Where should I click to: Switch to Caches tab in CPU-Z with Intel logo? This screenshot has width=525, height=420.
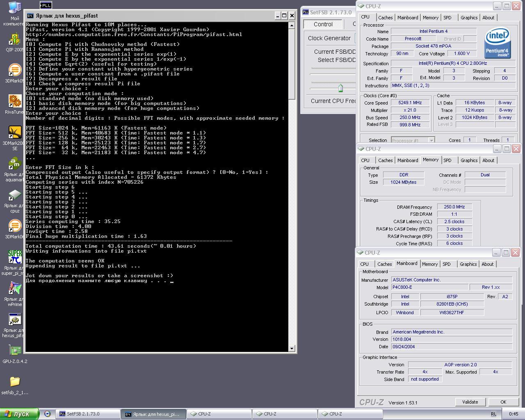386,18
